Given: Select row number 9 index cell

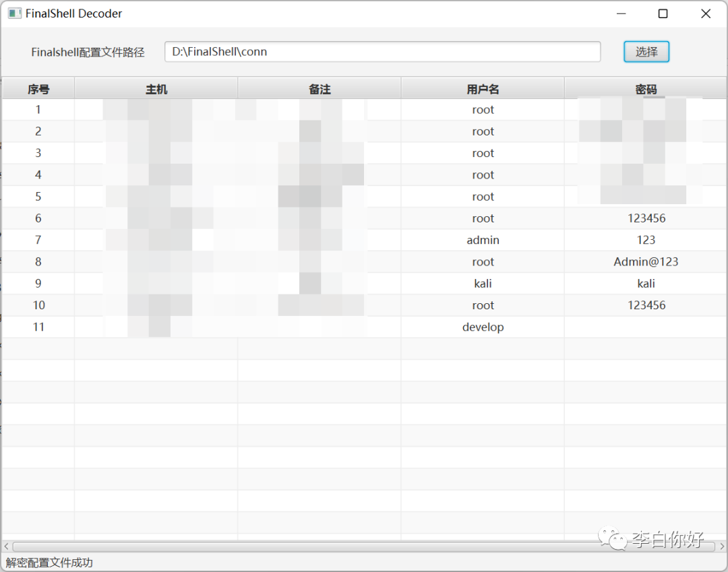Looking at the screenshot, I should point(38,284).
